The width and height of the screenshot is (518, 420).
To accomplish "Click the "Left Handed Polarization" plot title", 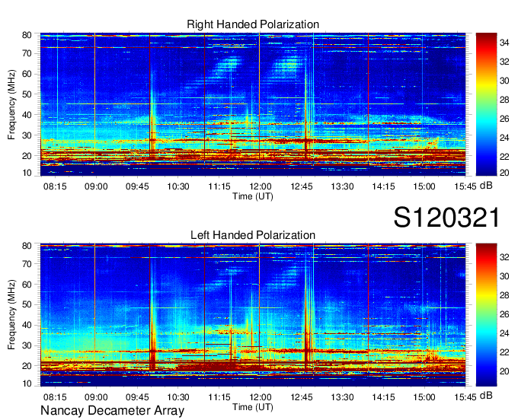I will [x=253, y=235].
